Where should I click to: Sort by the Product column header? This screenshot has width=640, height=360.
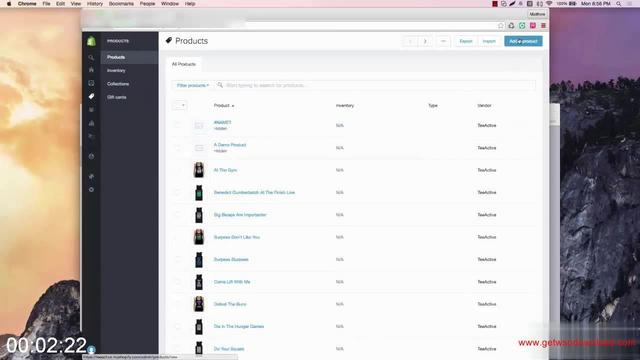(x=224, y=105)
